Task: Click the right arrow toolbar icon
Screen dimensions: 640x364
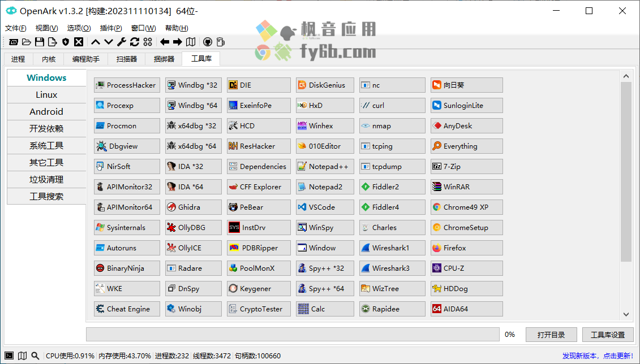Action: pyautogui.click(x=178, y=42)
